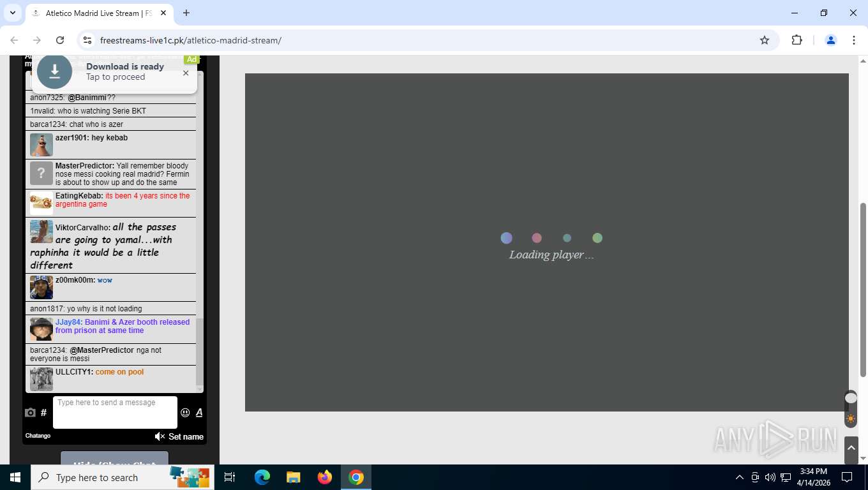Click the message 'chat who is azer'
The height and width of the screenshot is (490, 868).
tap(96, 124)
